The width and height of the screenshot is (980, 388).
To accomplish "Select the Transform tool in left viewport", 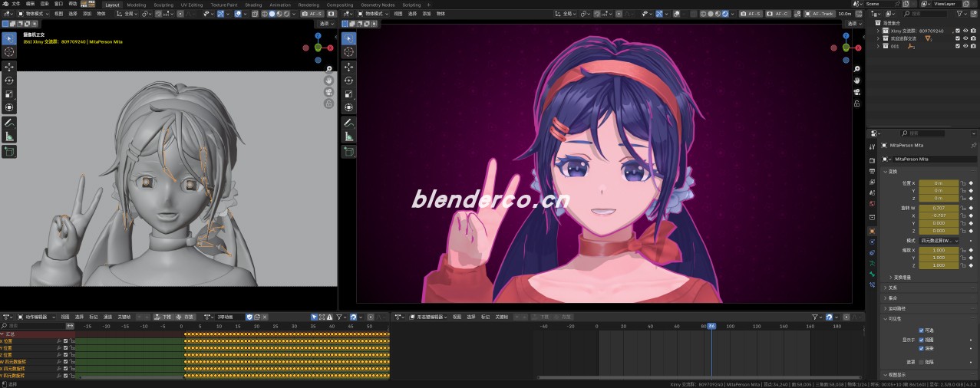I will coord(9,108).
